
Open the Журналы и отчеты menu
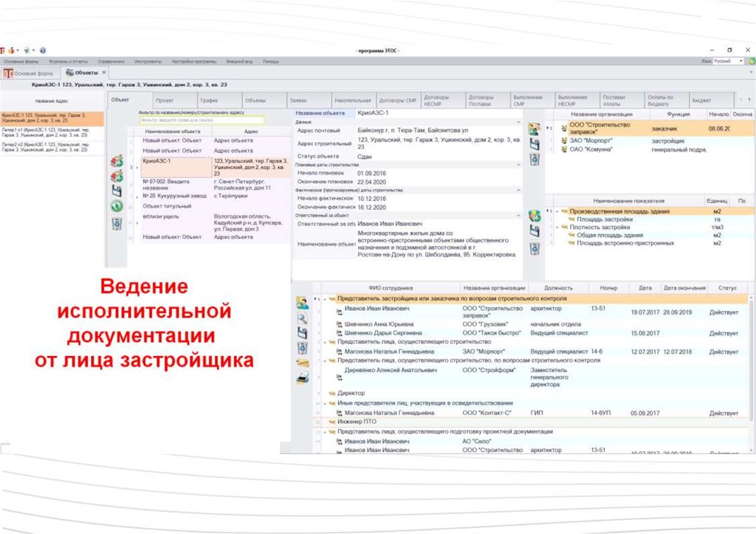tap(69, 62)
